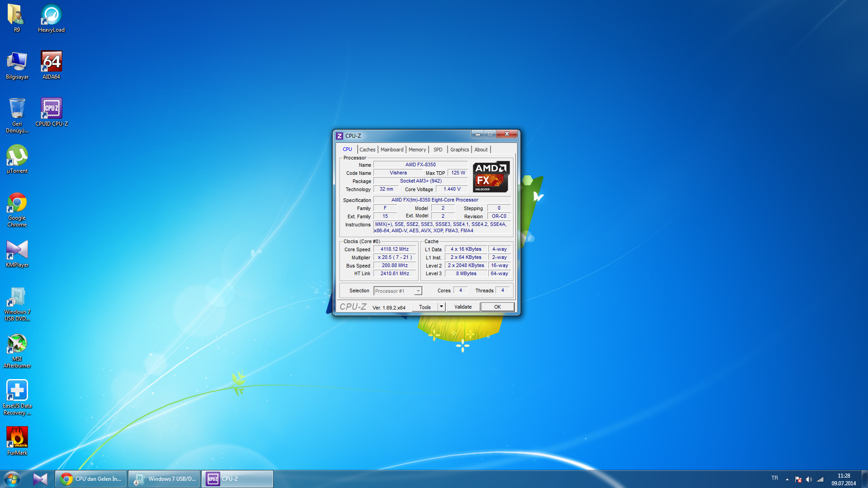Screen dimensions: 868x488
Task: Click the 32 nm technology value
Action: coord(386,189)
